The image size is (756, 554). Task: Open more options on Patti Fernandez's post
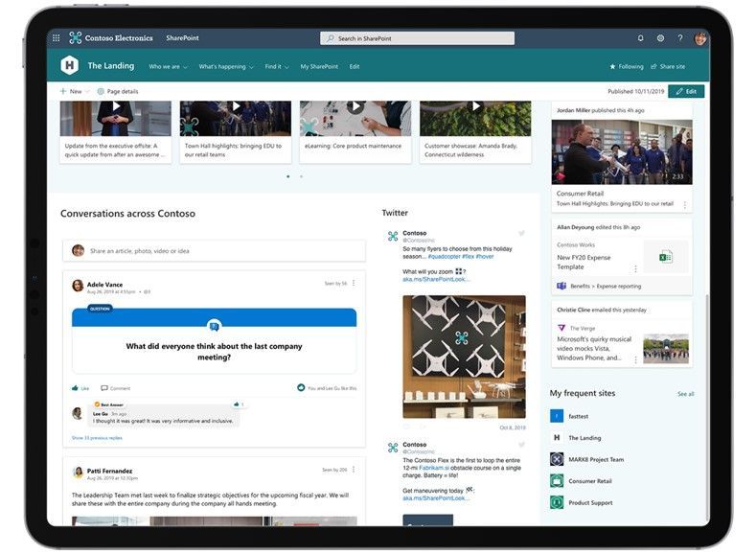click(354, 469)
